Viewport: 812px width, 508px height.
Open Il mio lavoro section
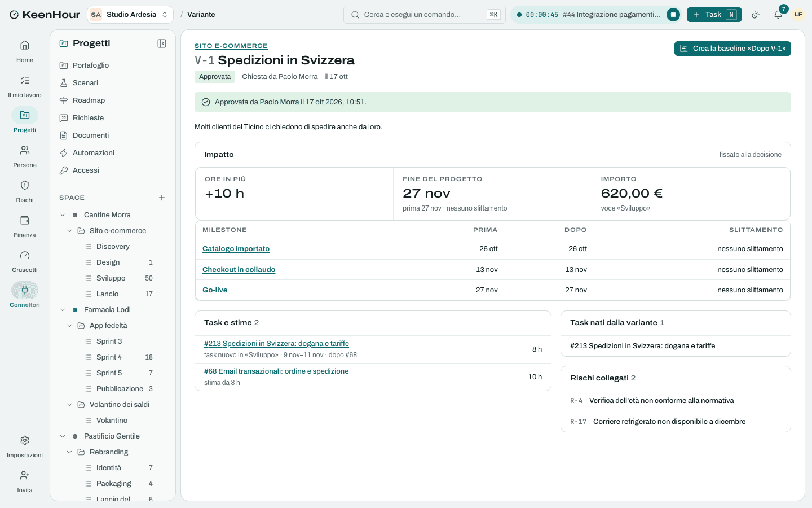click(25, 86)
